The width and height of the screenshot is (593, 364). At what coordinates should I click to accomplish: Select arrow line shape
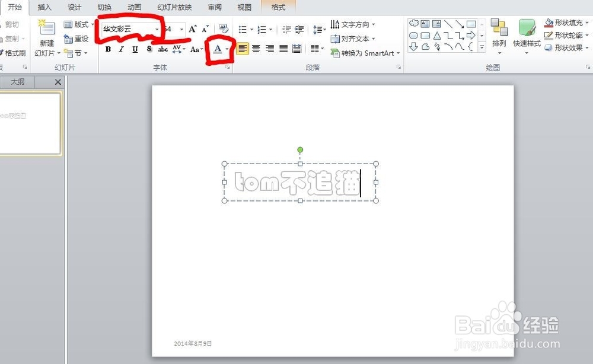tap(460, 24)
